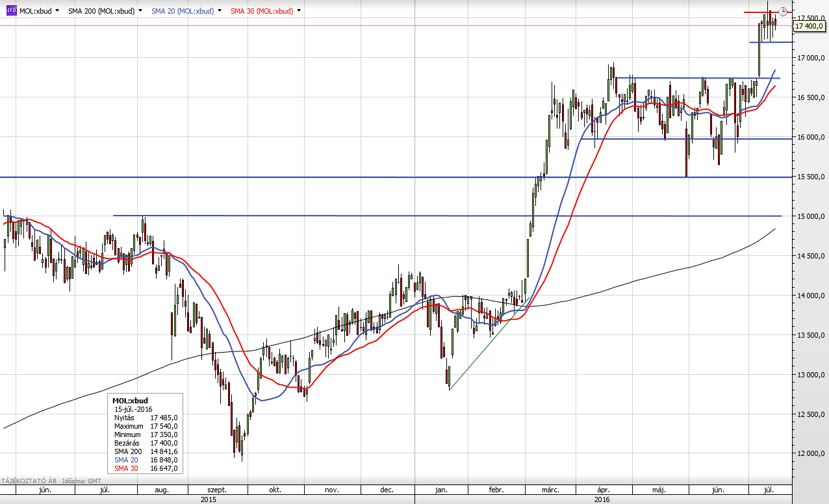Click the dec. month label on time axis
Screen dimensions: 829x504
tap(388, 490)
